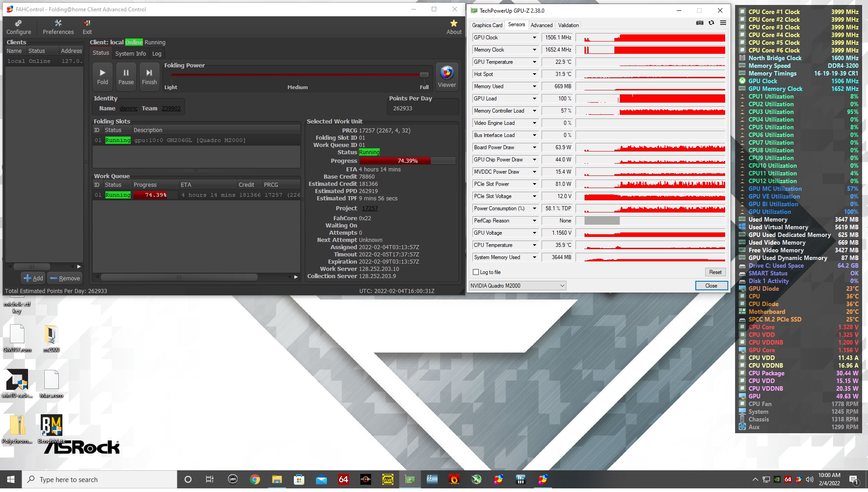Launch the Folding Viewer icon
Screen dimensions: 868x492
tap(447, 76)
